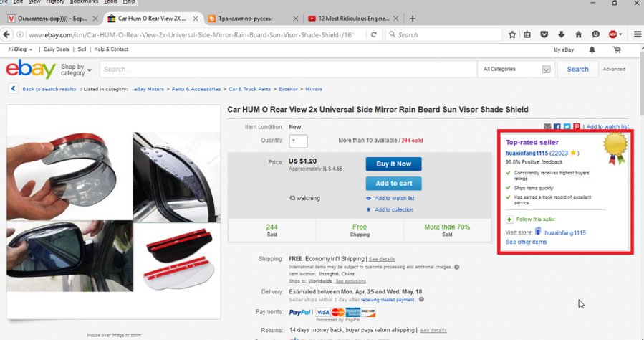Open the My eBay link

(564, 49)
